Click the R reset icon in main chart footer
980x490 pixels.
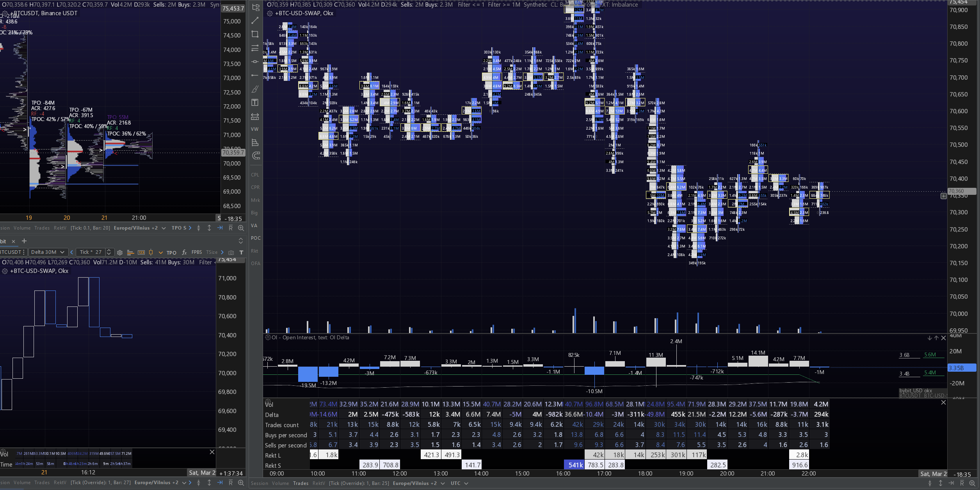pyautogui.click(x=962, y=483)
